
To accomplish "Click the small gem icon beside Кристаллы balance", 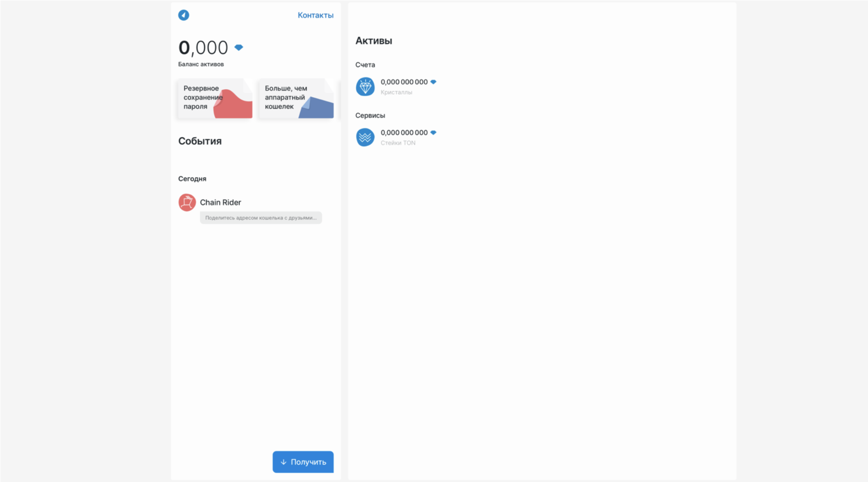I will click(x=433, y=82).
